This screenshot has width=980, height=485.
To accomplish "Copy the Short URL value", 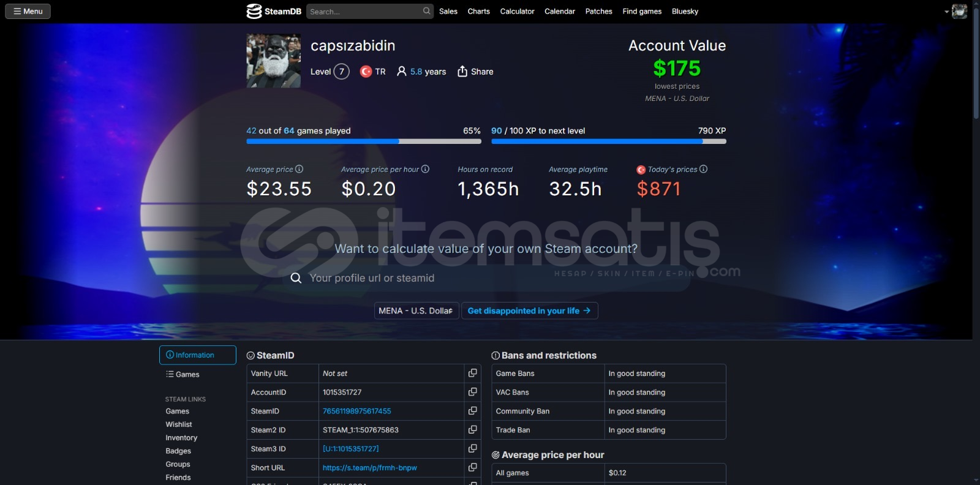I will point(472,468).
